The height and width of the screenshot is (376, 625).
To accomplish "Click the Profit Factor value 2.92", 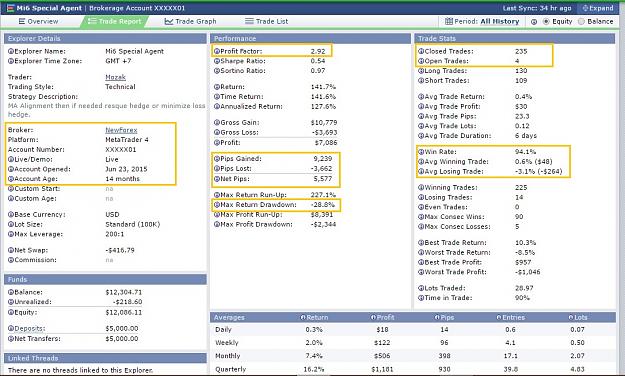I will pos(318,51).
